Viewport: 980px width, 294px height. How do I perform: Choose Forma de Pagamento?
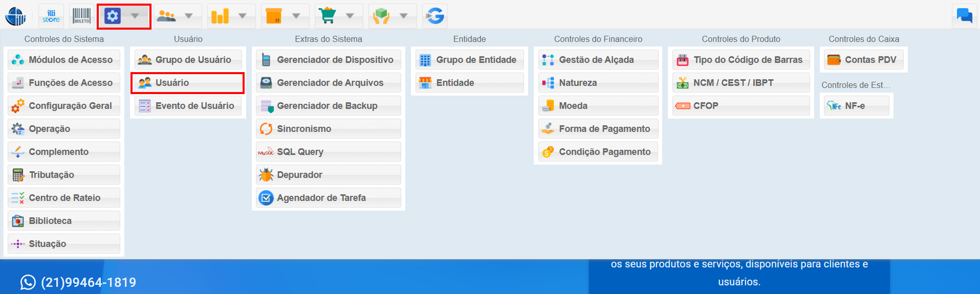coord(598,129)
